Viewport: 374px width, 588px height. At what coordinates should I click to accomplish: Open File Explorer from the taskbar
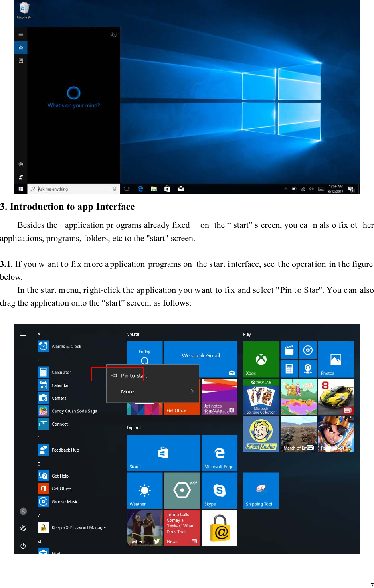(x=154, y=189)
